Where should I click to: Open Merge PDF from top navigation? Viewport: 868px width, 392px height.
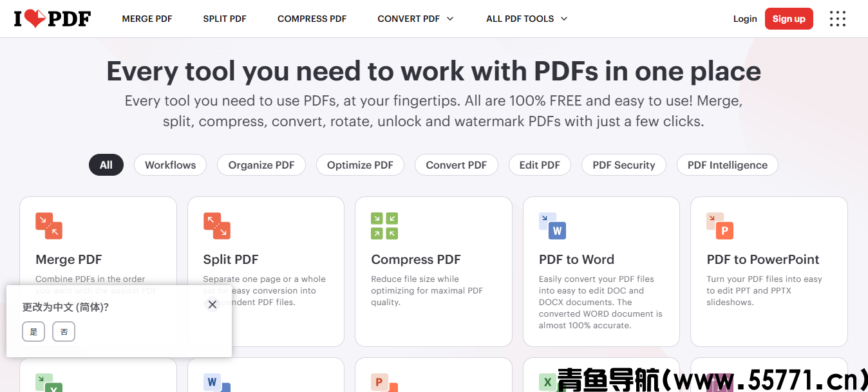pyautogui.click(x=147, y=19)
